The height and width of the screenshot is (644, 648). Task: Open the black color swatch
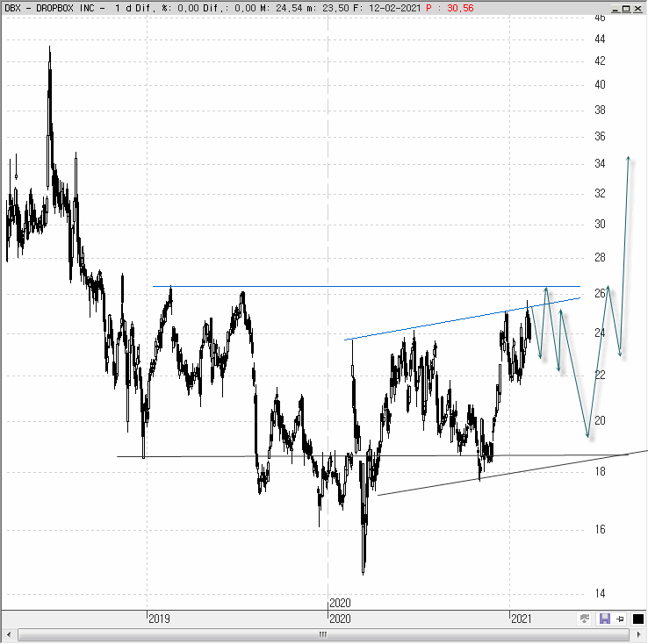tap(637, 619)
